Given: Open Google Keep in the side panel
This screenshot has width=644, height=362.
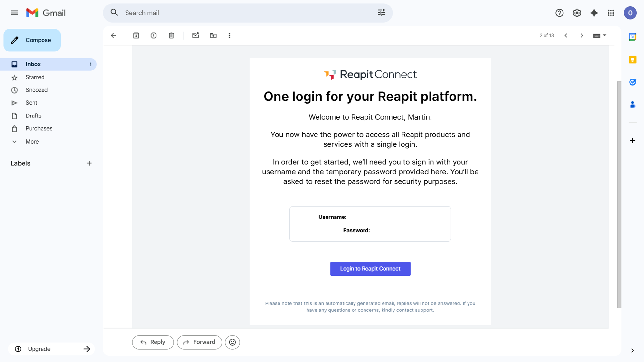Looking at the screenshot, I should point(632,60).
